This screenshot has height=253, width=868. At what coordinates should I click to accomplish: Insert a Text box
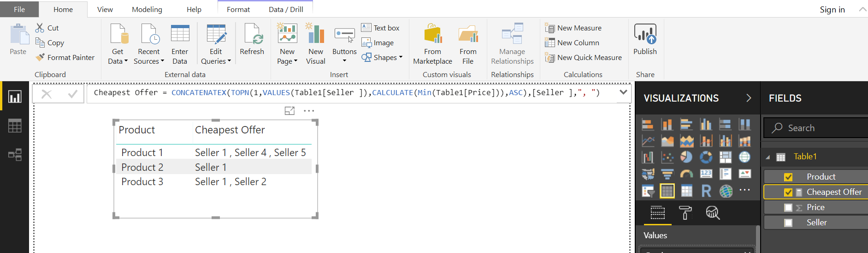click(x=380, y=28)
